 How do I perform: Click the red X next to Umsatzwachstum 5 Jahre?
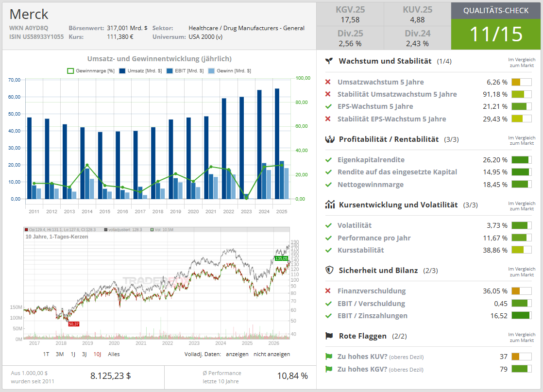328,82
